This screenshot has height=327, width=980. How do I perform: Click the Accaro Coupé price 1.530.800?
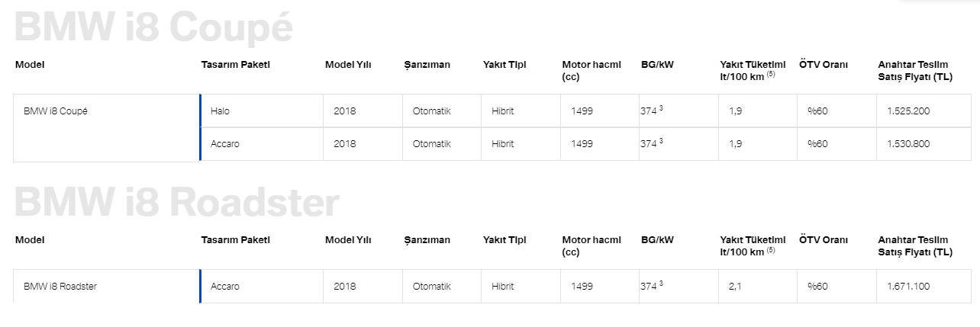point(908,144)
